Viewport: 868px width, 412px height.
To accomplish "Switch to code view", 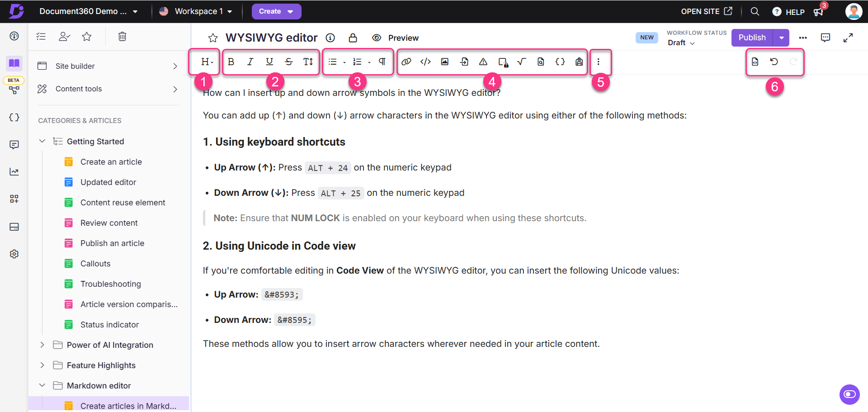I will pyautogui.click(x=755, y=62).
